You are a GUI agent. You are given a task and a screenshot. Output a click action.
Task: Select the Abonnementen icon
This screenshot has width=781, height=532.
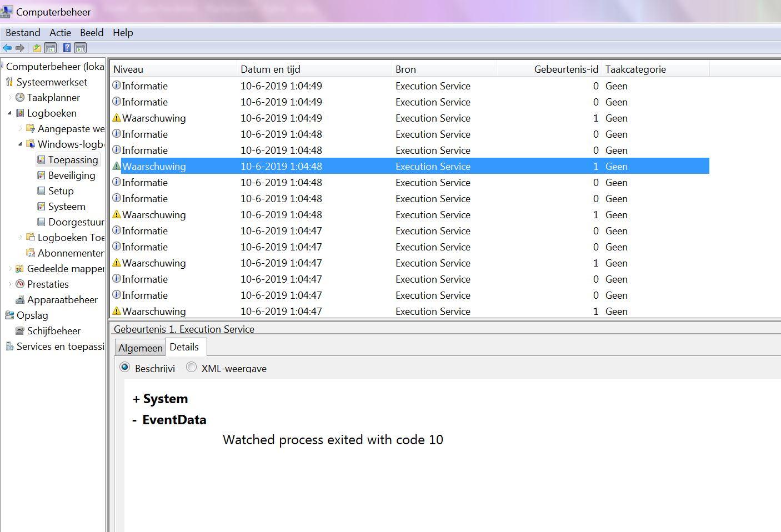31,253
